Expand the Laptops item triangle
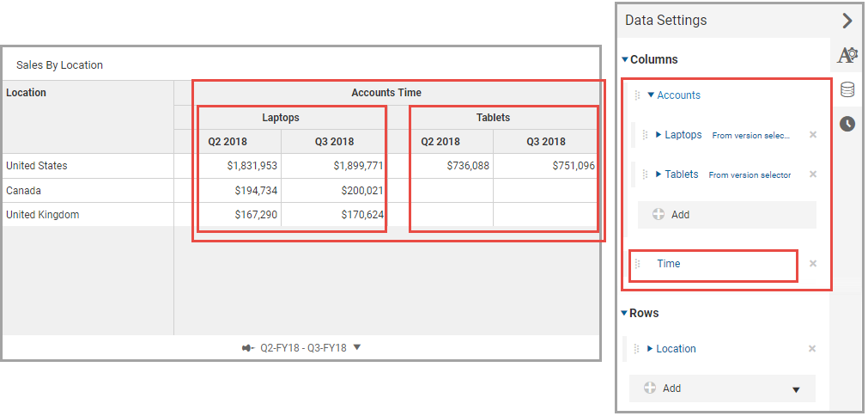Image resolution: width=868 pixels, height=416 pixels. click(x=659, y=135)
